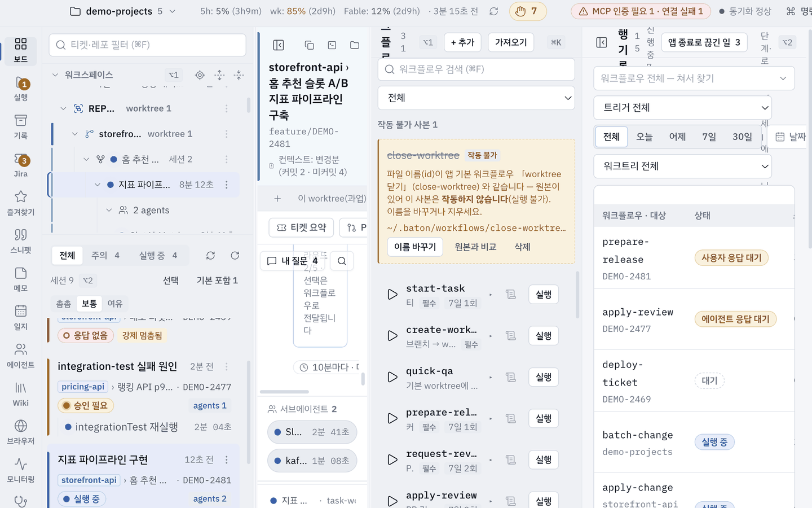Select the 오늘 date range filter
This screenshot has width=812, height=508.
click(x=645, y=137)
